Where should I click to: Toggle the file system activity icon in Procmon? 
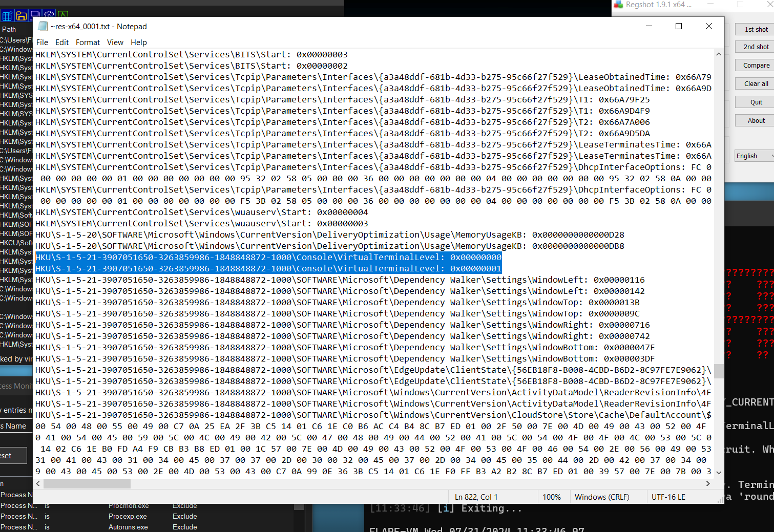pyautogui.click(x=21, y=15)
